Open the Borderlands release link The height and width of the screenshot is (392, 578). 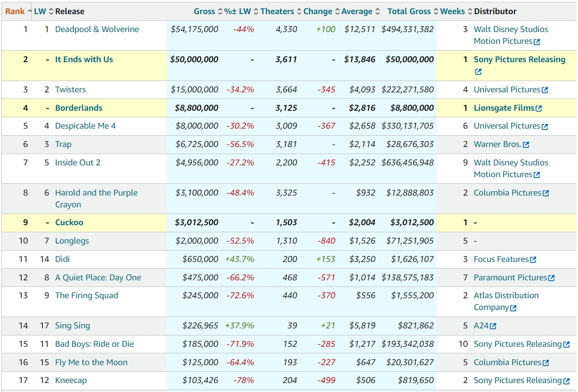click(x=79, y=108)
